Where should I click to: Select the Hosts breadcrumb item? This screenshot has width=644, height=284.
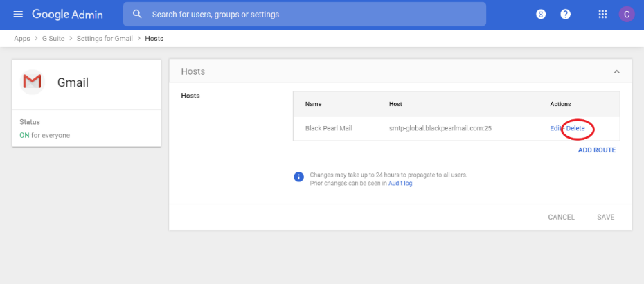(x=154, y=39)
